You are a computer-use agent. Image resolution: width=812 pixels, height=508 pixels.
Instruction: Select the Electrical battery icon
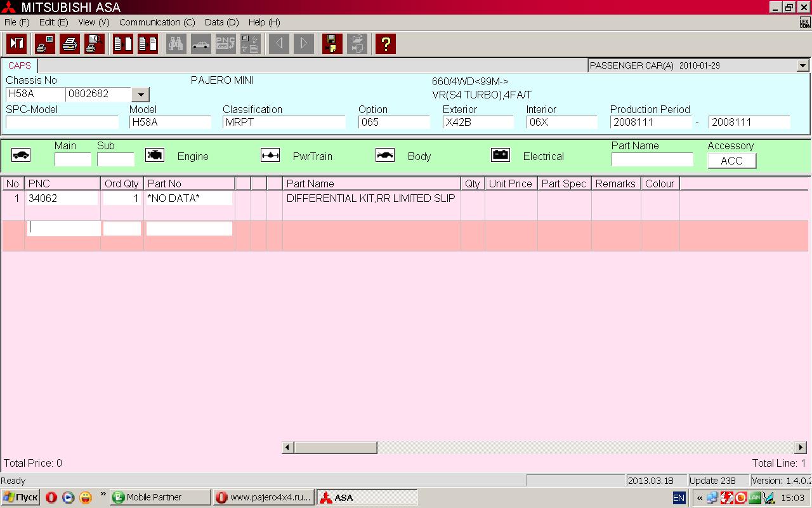pyautogui.click(x=501, y=156)
